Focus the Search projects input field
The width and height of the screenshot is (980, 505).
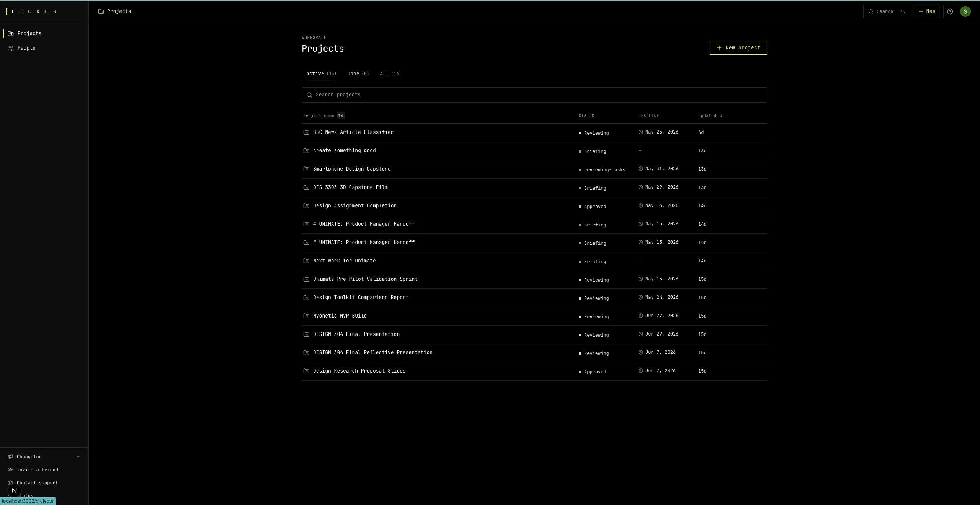click(534, 95)
